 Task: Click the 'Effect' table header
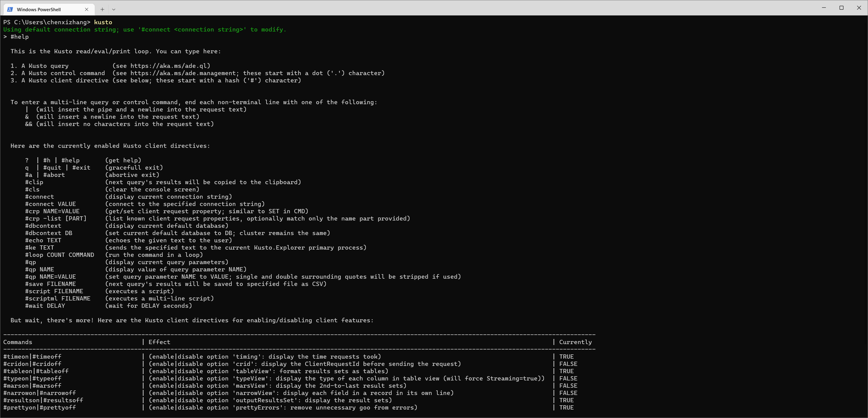click(x=159, y=342)
